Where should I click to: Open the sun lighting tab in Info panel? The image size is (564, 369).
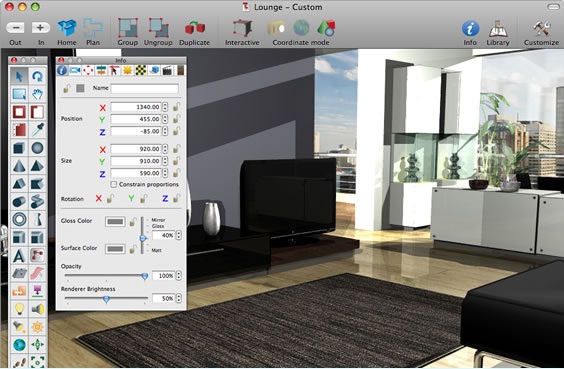128,70
